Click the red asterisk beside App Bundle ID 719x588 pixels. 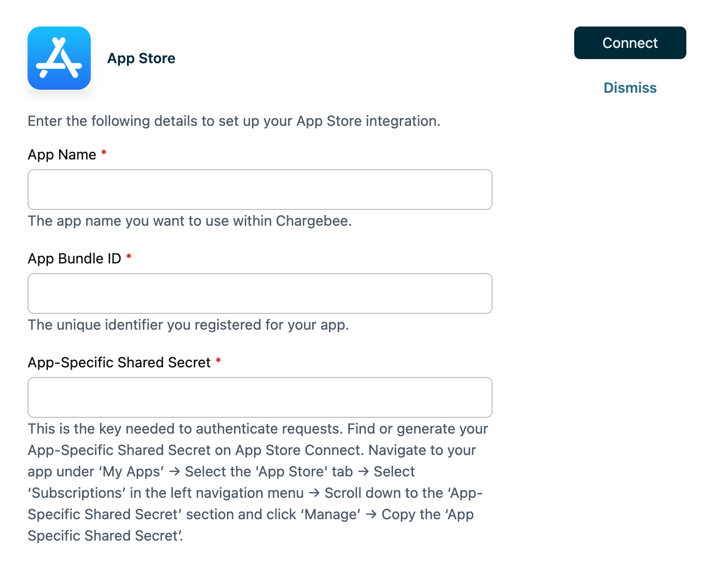pos(129,257)
